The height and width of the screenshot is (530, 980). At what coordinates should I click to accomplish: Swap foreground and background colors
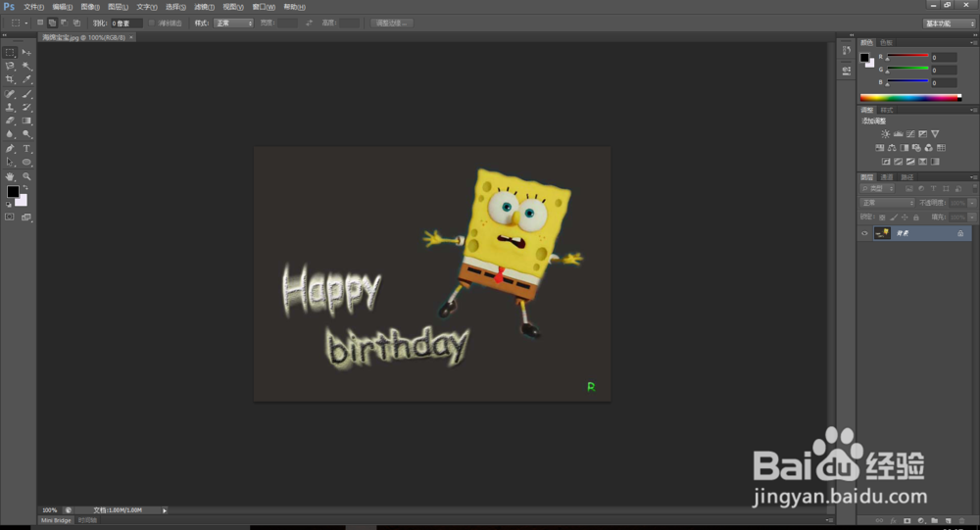pos(25,188)
